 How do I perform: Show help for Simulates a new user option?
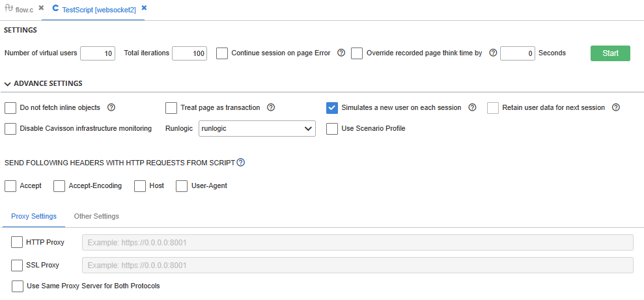[x=472, y=107]
